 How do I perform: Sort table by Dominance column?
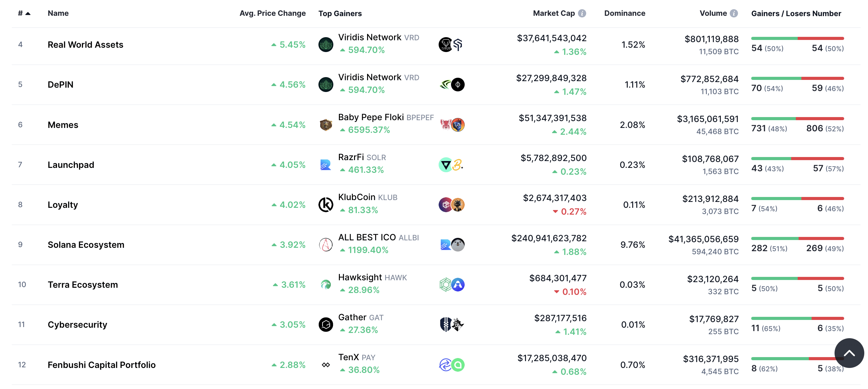[x=625, y=13]
